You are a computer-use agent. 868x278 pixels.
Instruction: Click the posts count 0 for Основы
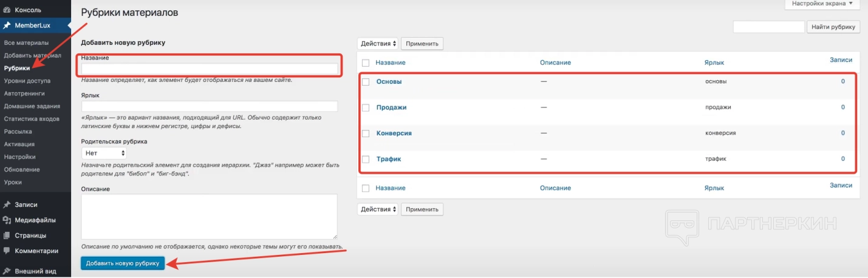click(x=842, y=81)
